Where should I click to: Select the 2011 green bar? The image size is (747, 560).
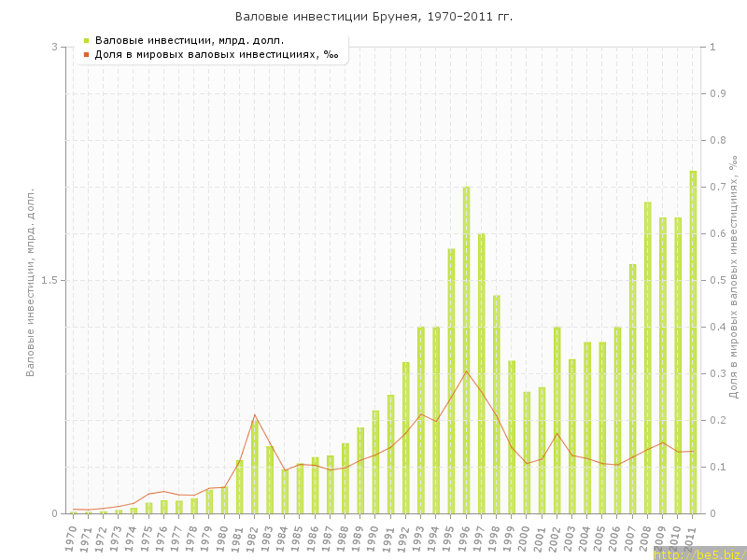[693, 342]
